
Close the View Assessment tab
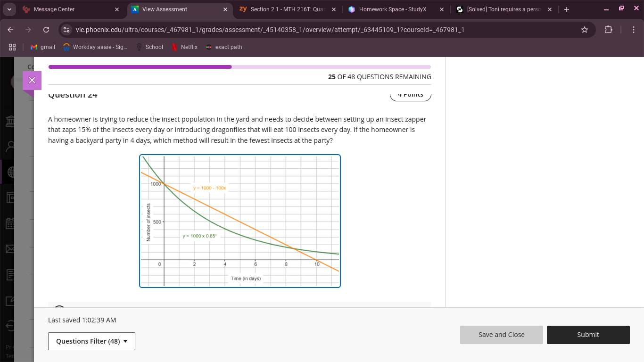click(225, 9)
